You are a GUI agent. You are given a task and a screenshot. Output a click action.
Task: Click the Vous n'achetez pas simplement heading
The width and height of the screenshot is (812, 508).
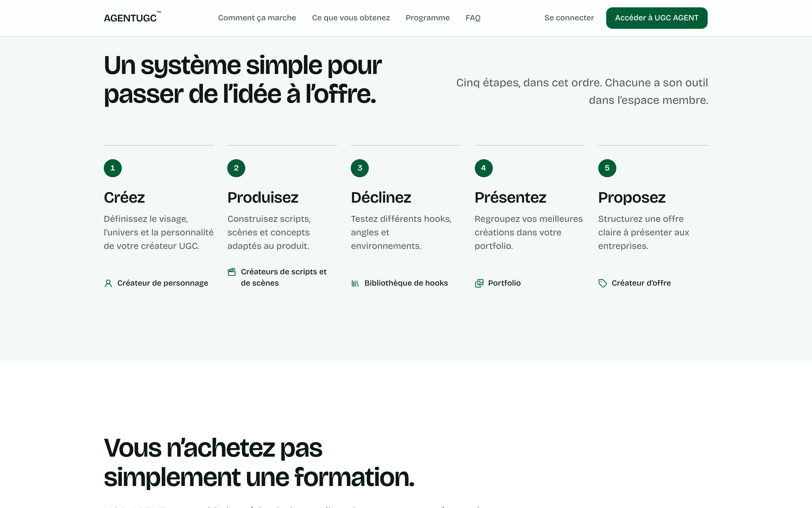coord(259,463)
